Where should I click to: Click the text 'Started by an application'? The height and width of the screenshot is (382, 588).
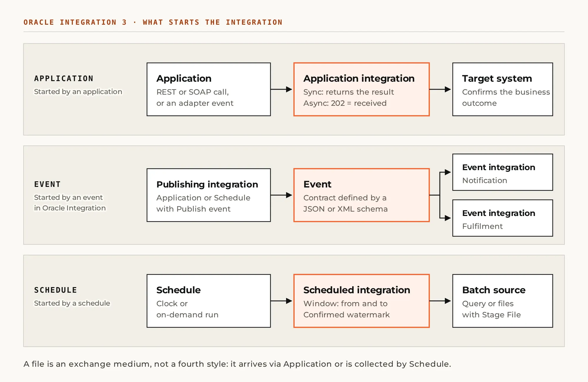point(78,92)
